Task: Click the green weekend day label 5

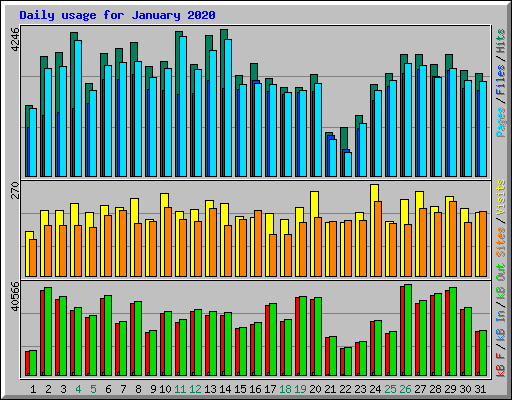Action: (93, 389)
